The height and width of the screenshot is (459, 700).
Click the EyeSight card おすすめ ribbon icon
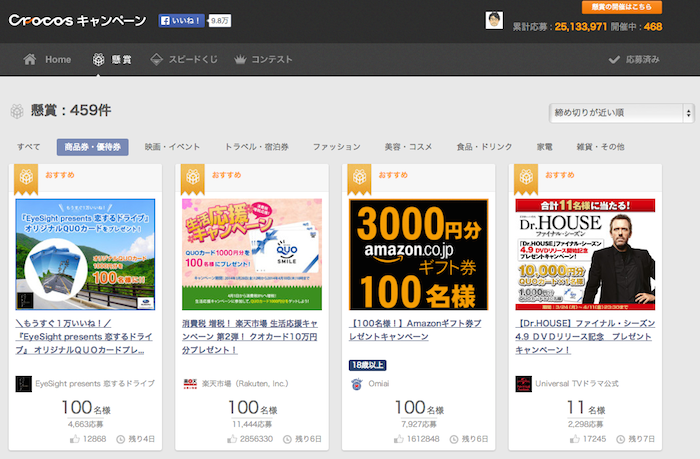click(x=26, y=179)
